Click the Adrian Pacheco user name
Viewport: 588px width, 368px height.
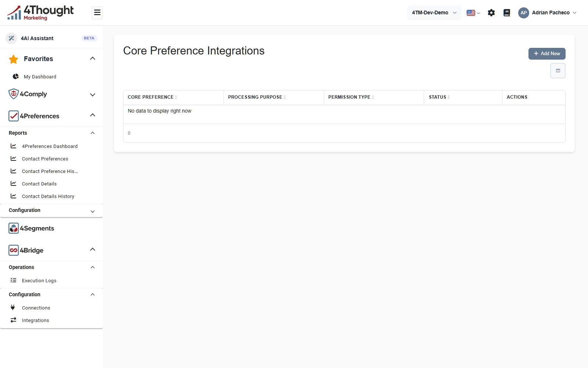click(x=551, y=13)
